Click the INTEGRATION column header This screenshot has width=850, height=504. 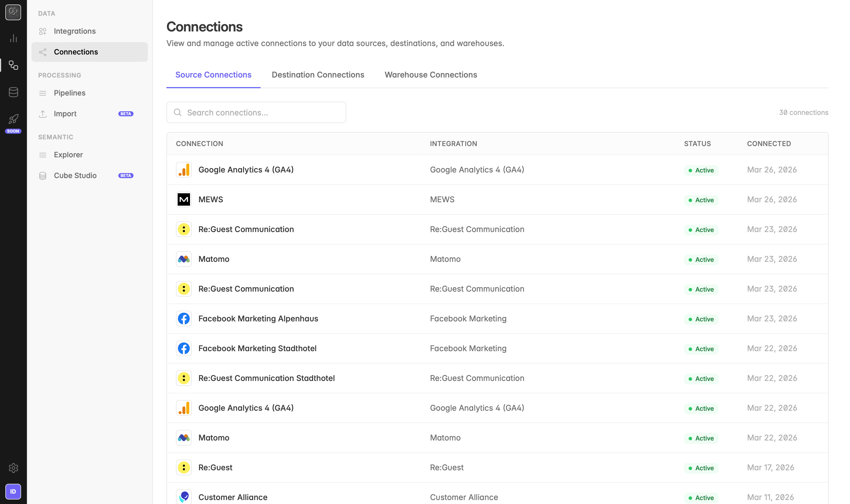point(454,144)
